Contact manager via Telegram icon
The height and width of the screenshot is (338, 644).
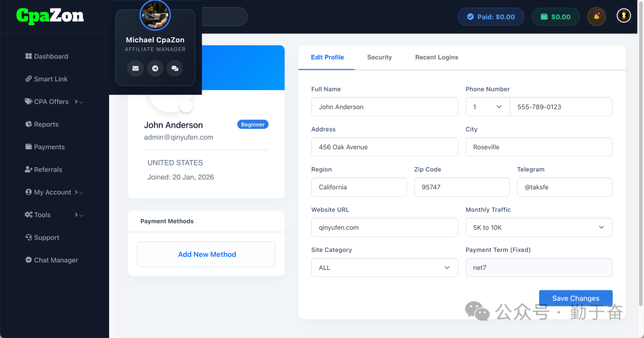155,68
